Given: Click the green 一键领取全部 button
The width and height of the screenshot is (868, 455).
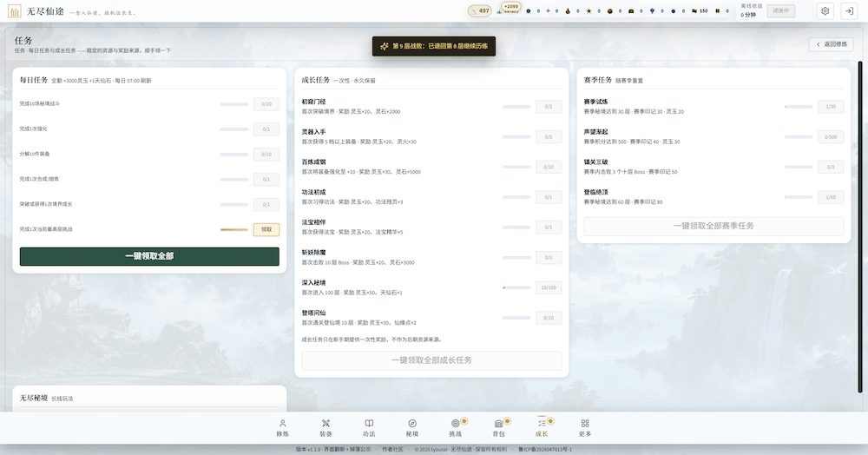Looking at the screenshot, I should 149,256.
